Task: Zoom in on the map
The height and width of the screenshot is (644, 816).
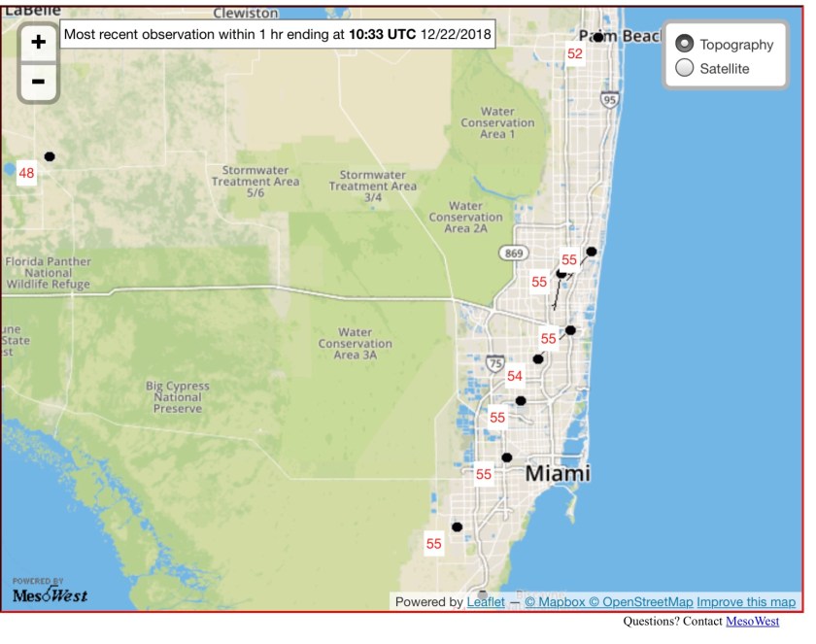Action: 38,43
